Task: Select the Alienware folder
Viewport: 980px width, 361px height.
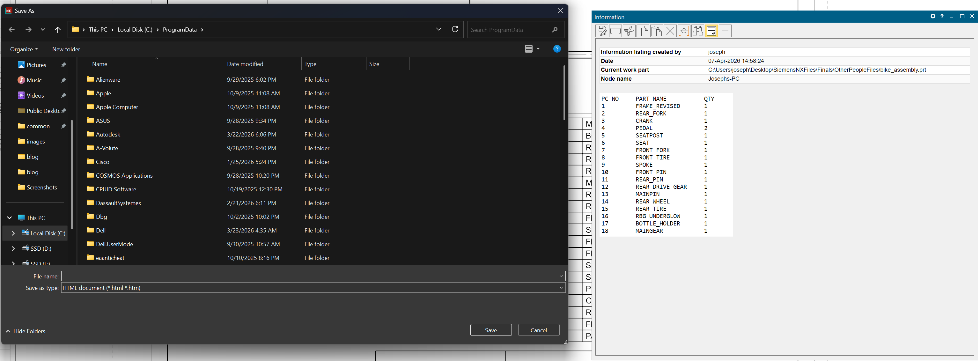Action: (108, 79)
